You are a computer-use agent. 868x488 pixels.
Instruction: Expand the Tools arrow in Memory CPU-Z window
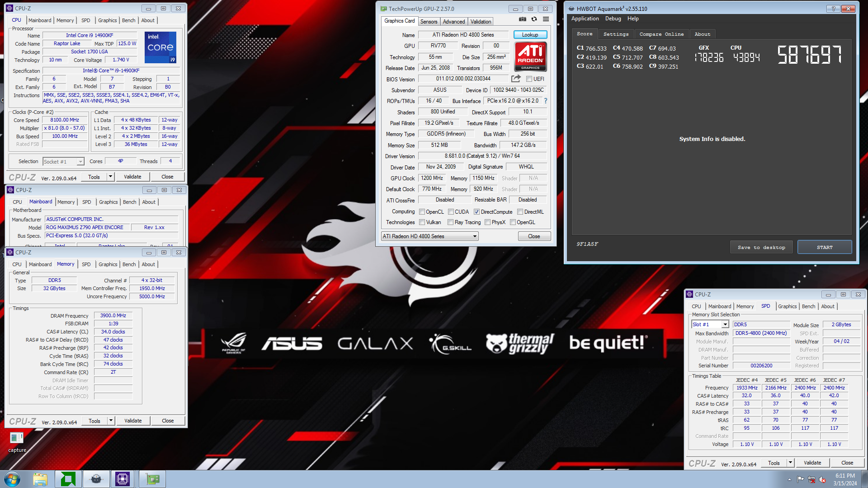[111, 421]
